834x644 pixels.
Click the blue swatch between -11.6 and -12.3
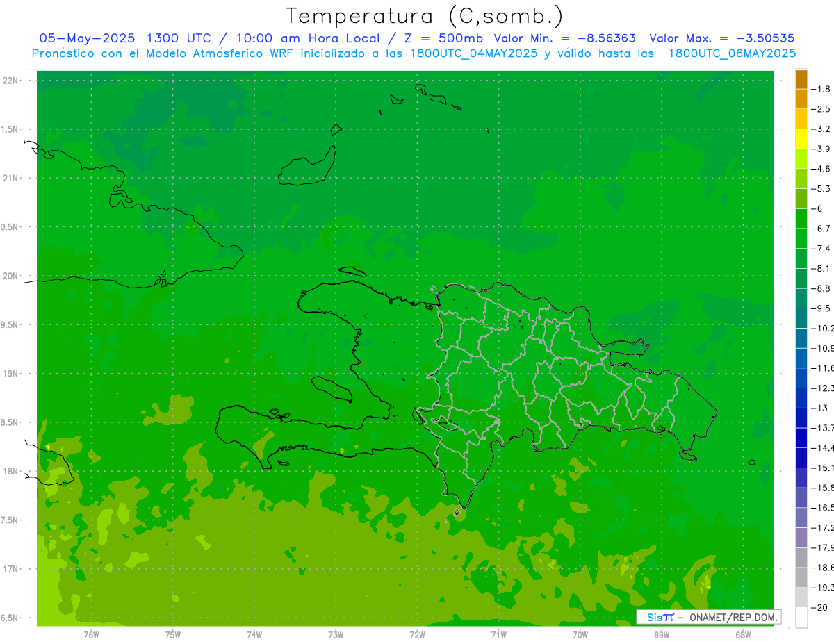pos(801,378)
